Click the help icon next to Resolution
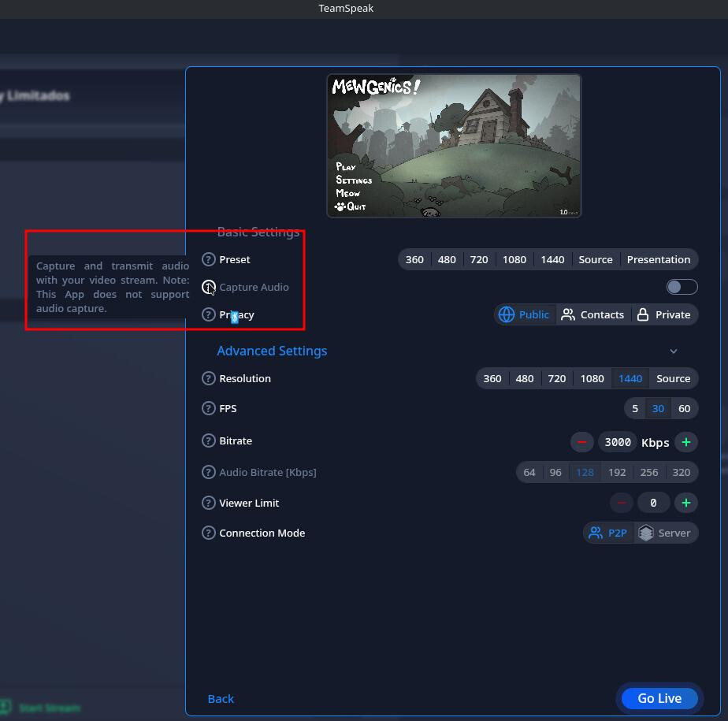The image size is (728, 721). [209, 378]
